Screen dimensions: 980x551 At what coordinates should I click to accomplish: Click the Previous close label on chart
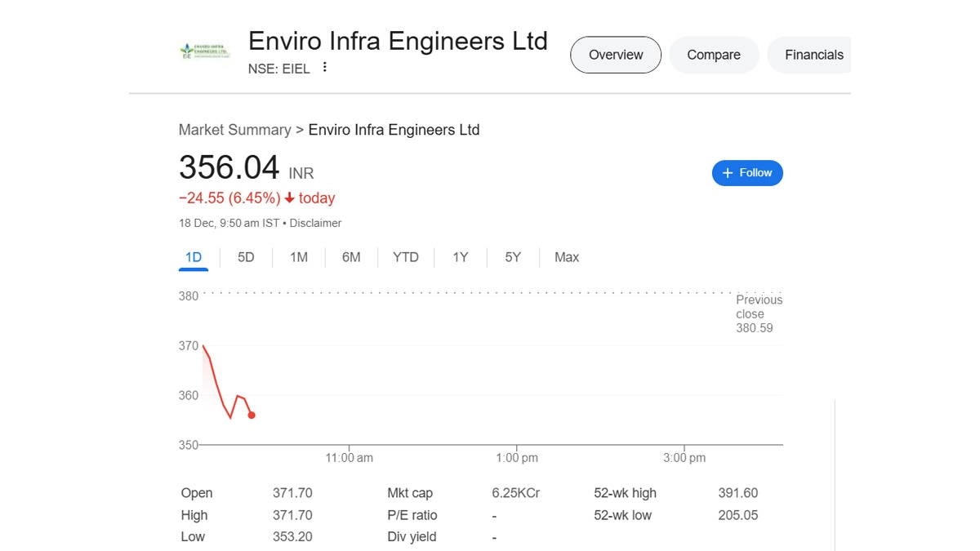[759, 307]
